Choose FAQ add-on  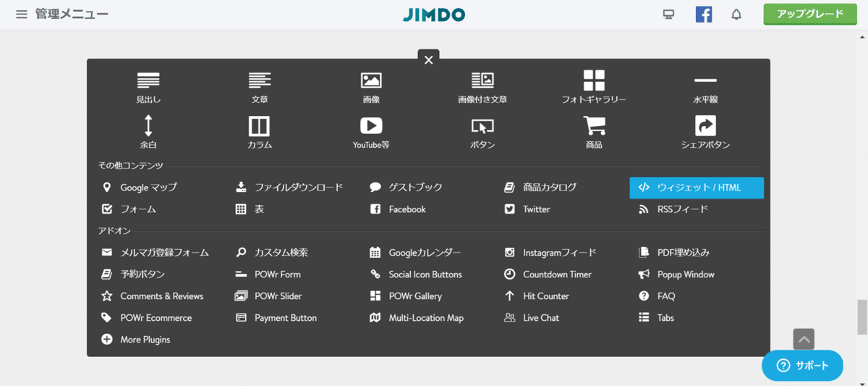657,296
